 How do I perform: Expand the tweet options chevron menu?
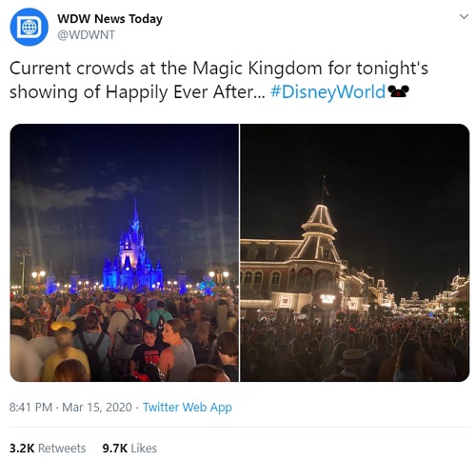(x=464, y=16)
